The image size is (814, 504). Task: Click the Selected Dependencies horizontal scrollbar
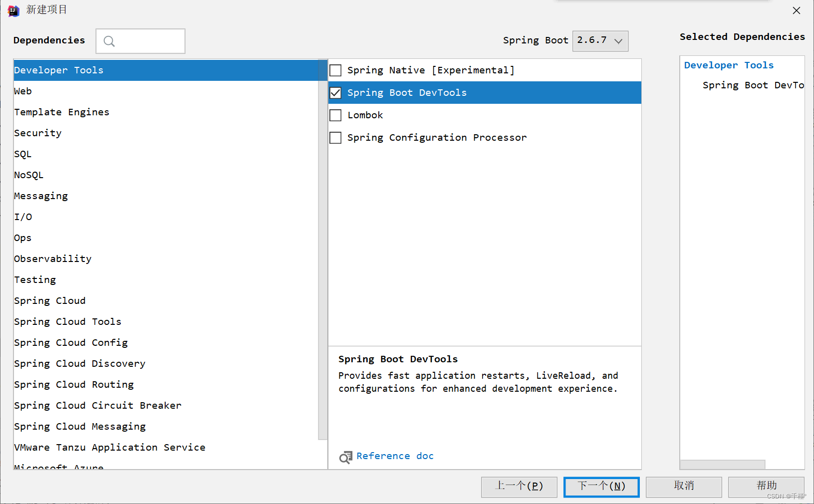722,465
